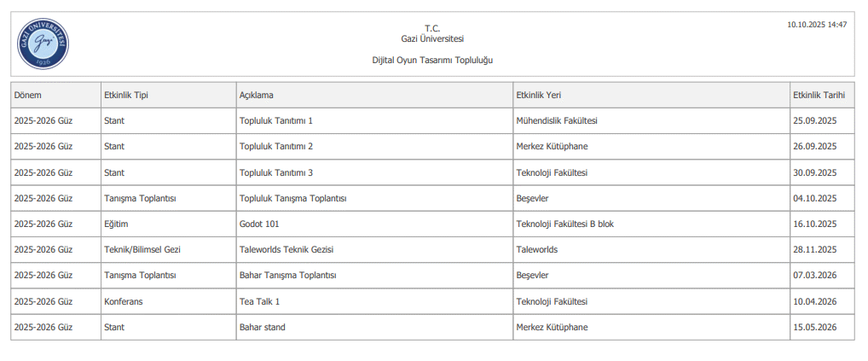This screenshot has width=868, height=361.
Task: Click the Etkinlik Tarihi column header
Action: 819,95
